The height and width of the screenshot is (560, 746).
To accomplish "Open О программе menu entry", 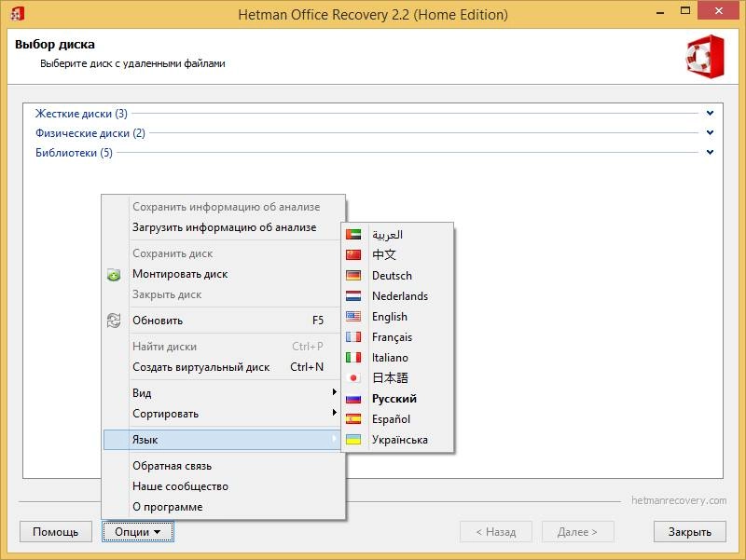I will (222, 507).
